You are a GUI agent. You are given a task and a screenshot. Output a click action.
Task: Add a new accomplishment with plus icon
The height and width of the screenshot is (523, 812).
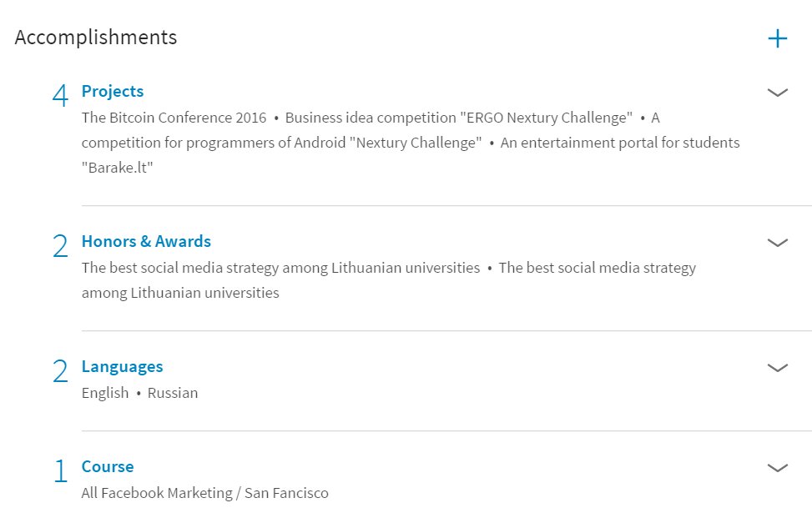click(777, 38)
